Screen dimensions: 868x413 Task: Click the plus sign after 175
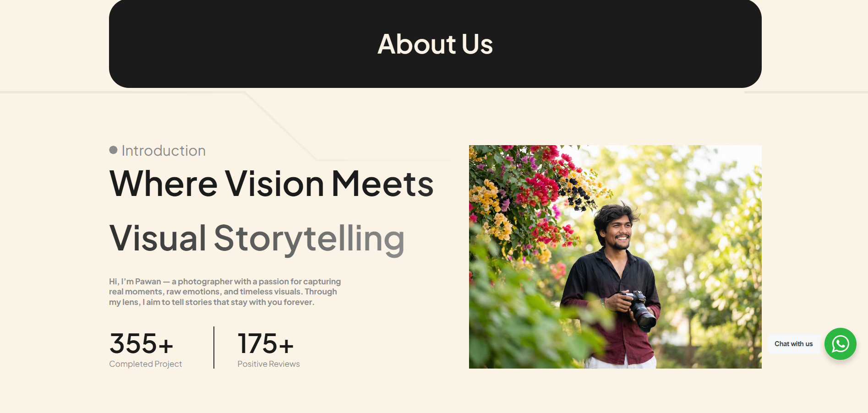tap(286, 345)
